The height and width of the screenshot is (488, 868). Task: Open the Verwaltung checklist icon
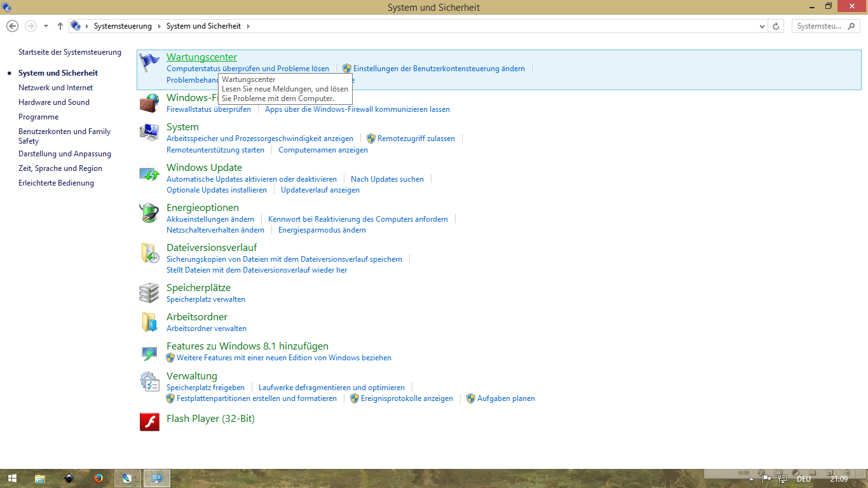149,381
